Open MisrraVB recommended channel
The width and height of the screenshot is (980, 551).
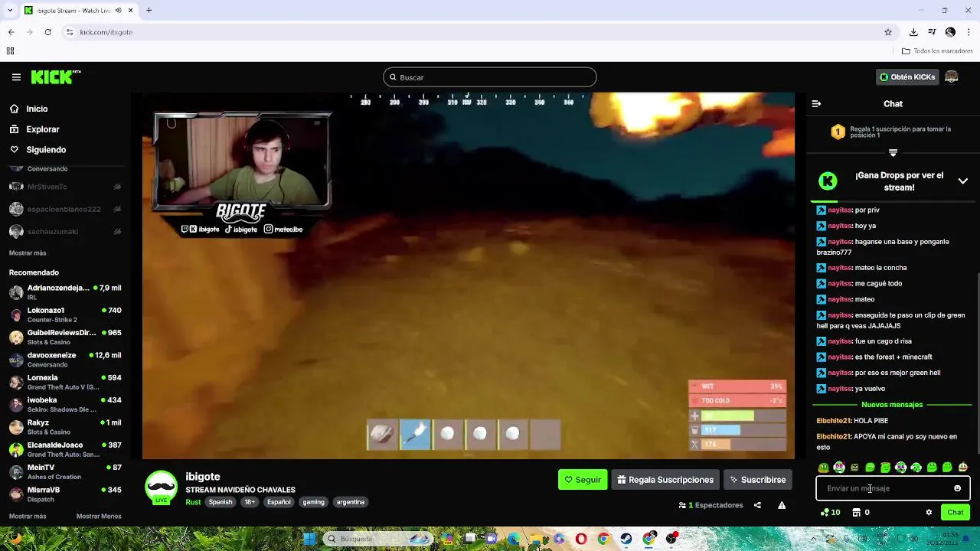[65, 494]
